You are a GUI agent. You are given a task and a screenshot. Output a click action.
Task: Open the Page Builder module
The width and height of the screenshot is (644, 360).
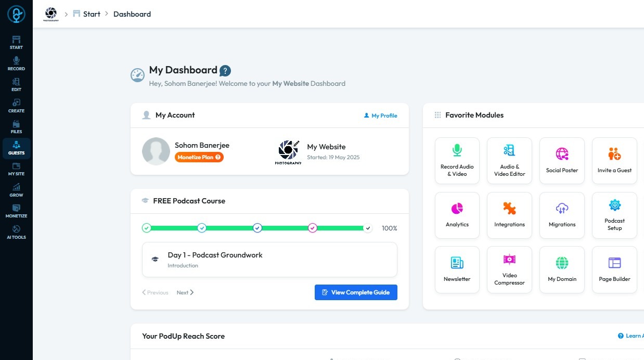click(x=614, y=269)
